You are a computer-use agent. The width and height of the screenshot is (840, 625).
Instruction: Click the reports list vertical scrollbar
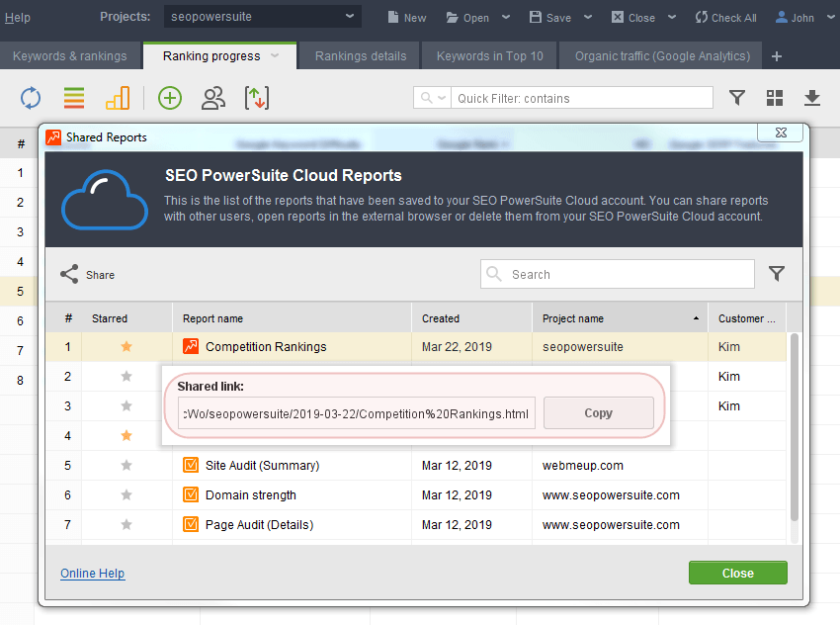click(794, 427)
